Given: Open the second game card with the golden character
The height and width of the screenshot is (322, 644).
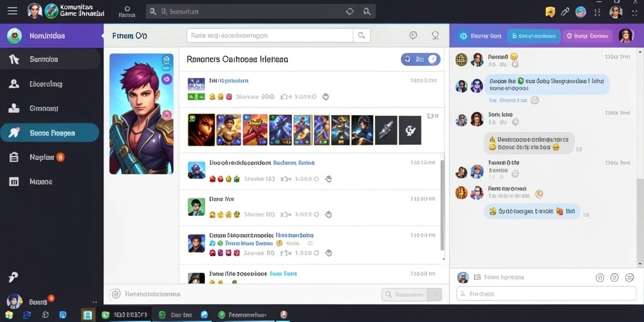Looking at the screenshot, I should tap(228, 130).
